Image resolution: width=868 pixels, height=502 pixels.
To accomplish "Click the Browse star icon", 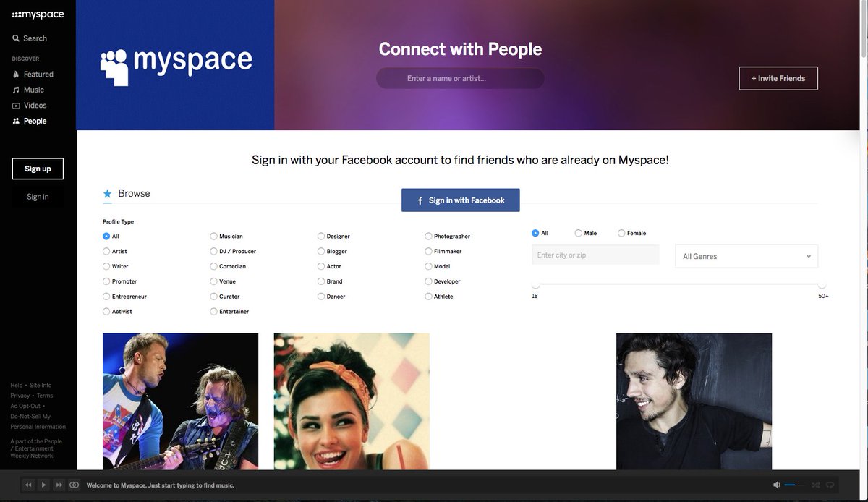I will pos(107,194).
